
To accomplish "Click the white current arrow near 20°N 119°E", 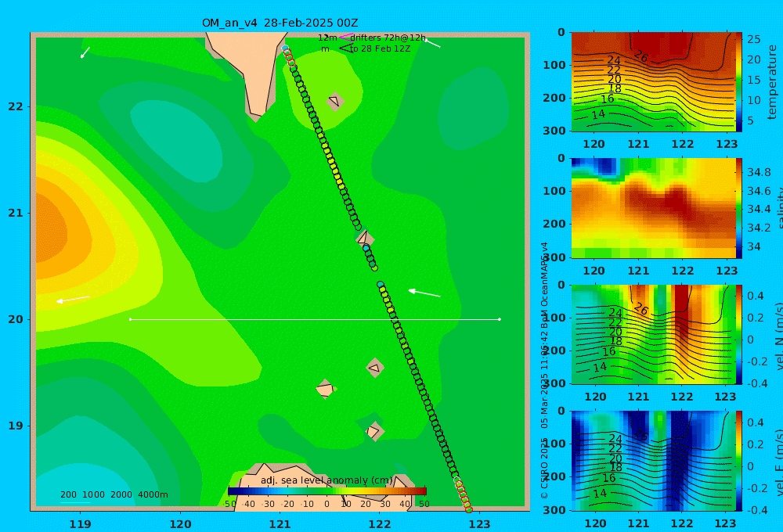I will pos(73,300).
